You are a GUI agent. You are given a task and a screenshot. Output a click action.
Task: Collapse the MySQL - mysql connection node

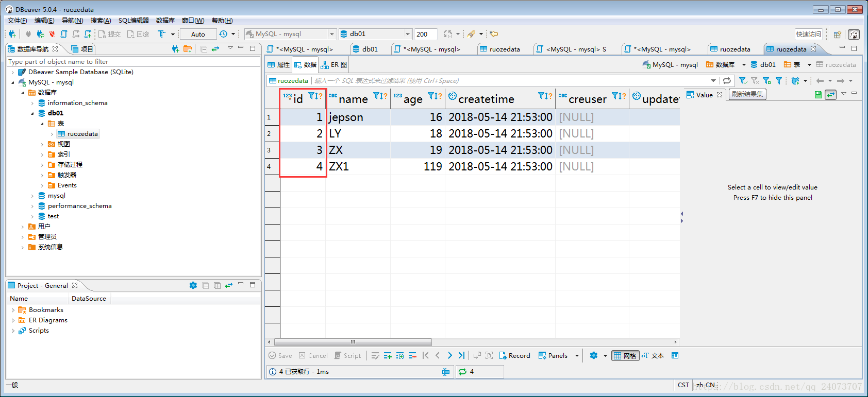pyautogui.click(x=13, y=82)
